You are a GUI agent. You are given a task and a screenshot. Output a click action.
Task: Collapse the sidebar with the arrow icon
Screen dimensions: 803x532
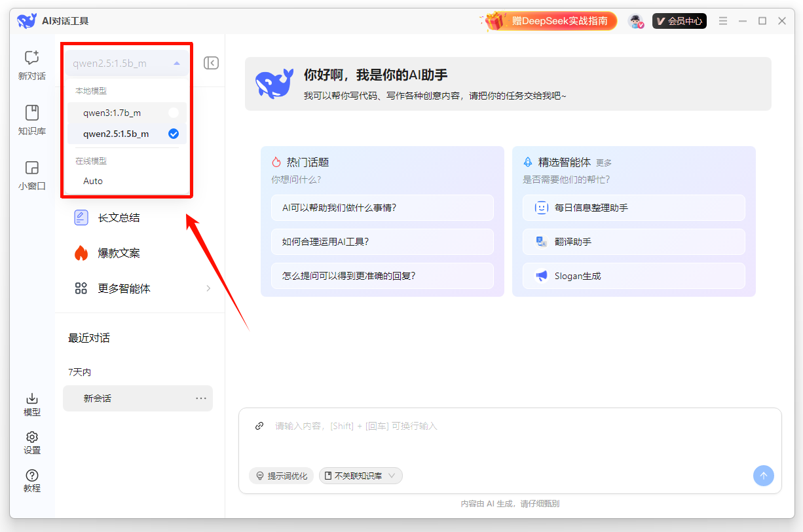211,62
